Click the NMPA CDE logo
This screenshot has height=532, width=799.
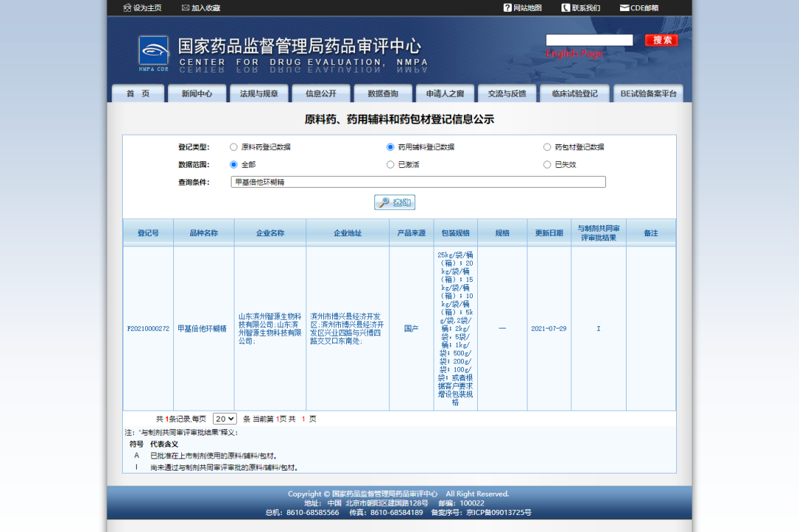[153, 52]
